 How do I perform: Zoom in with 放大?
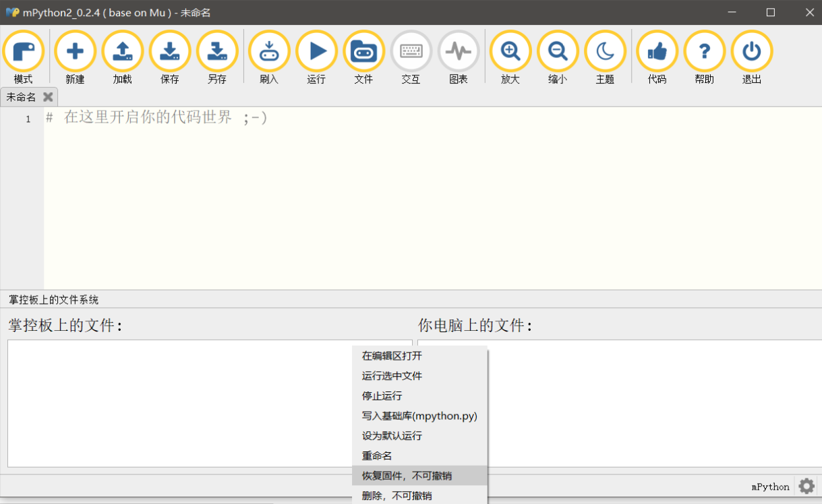tap(510, 57)
